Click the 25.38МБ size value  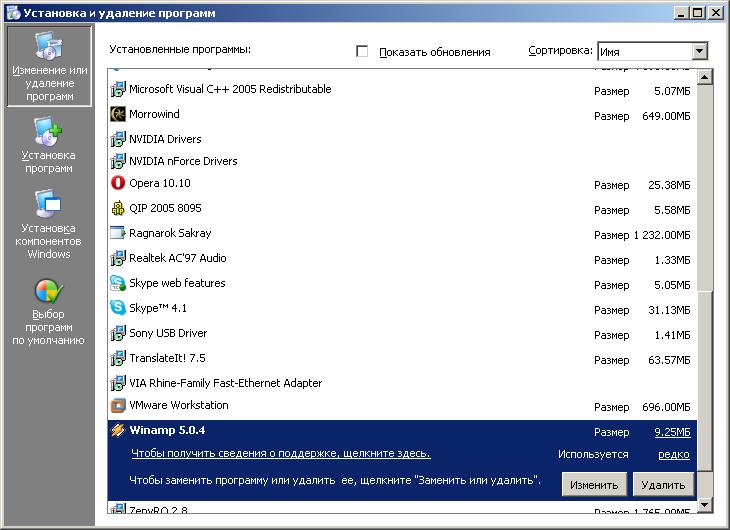coord(669,185)
